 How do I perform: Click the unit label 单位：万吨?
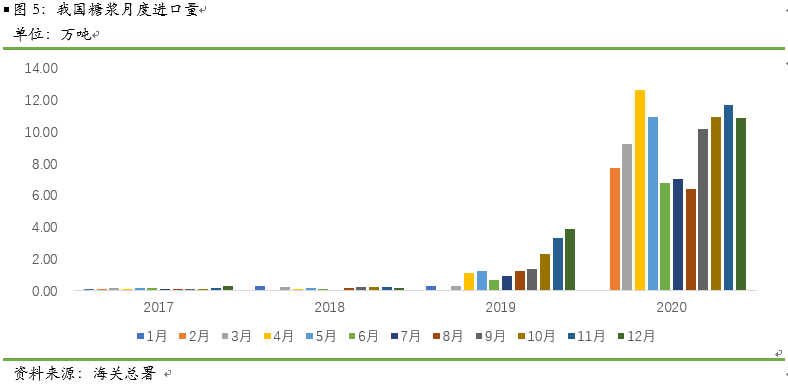[x=52, y=34]
